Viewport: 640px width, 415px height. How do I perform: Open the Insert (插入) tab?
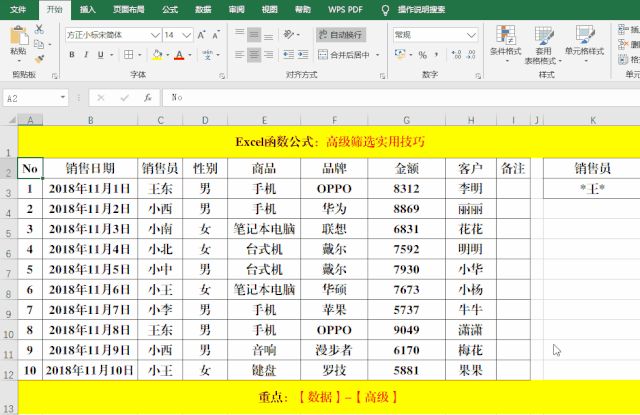[88, 8]
